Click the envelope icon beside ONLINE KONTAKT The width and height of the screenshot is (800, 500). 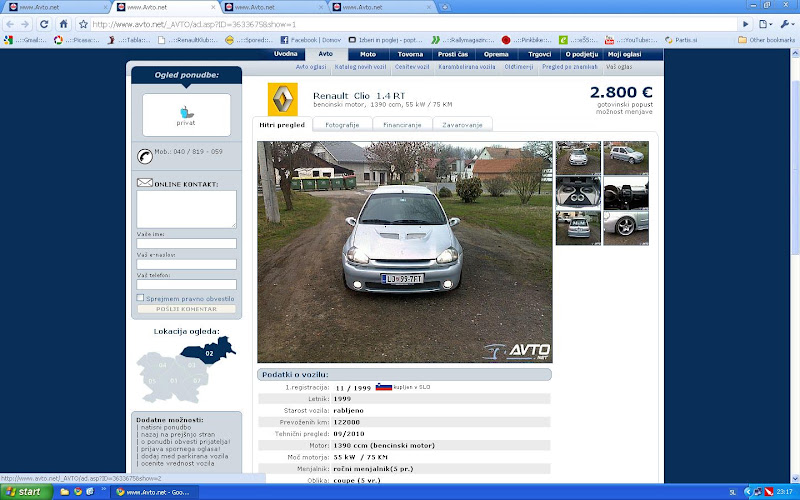(x=145, y=182)
